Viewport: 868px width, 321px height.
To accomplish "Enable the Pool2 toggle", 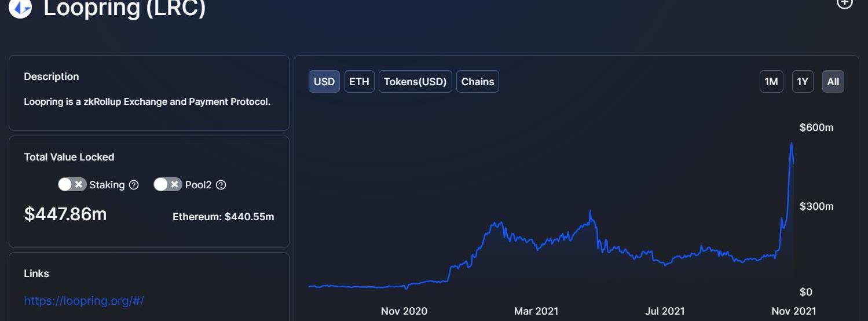I will [x=167, y=184].
